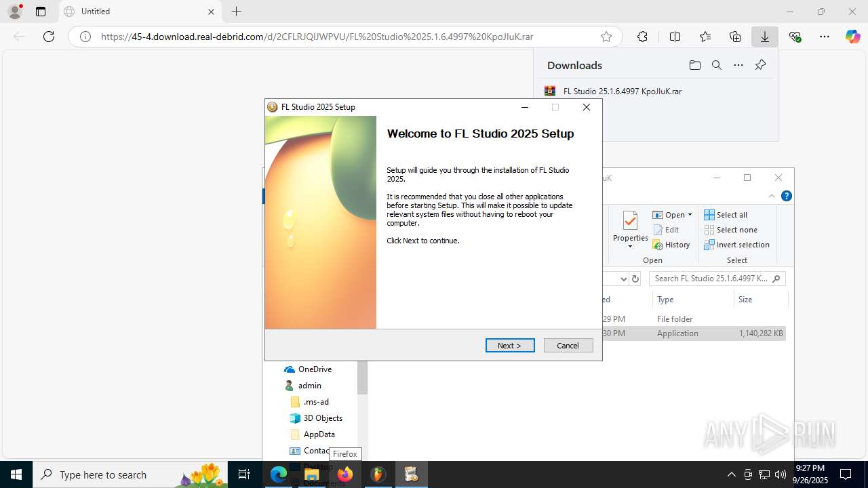868x488 pixels.
Task: Open Edge Collections icon
Action: pyautogui.click(x=735, y=37)
